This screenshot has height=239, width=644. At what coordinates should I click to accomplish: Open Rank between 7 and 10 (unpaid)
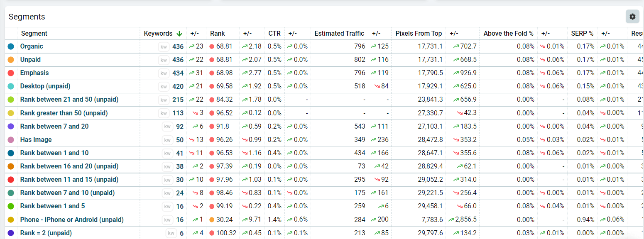pos(68,193)
